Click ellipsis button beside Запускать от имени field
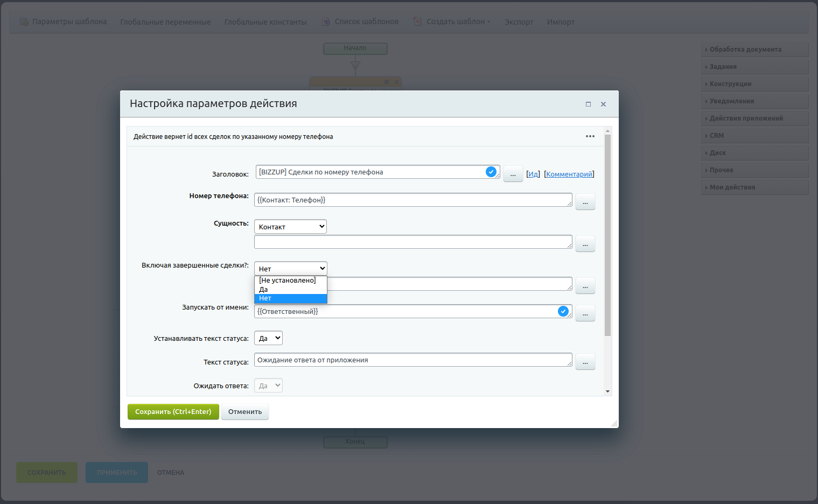Image resolution: width=818 pixels, height=504 pixels. [x=585, y=313]
